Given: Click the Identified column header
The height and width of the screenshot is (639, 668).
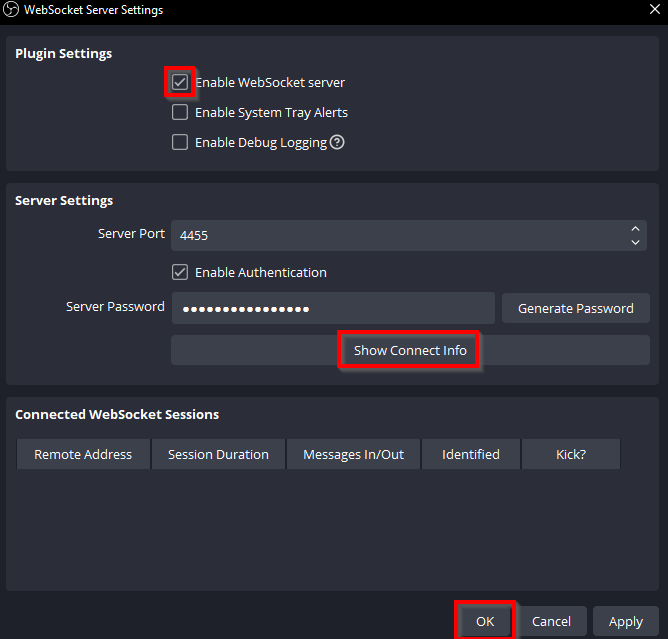Looking at the screenshot, I should point(471,454).
